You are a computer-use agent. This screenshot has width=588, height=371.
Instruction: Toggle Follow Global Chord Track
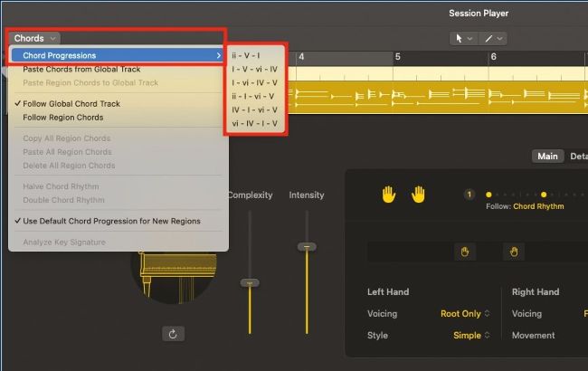pyautogui.click(x=71, y=104)
